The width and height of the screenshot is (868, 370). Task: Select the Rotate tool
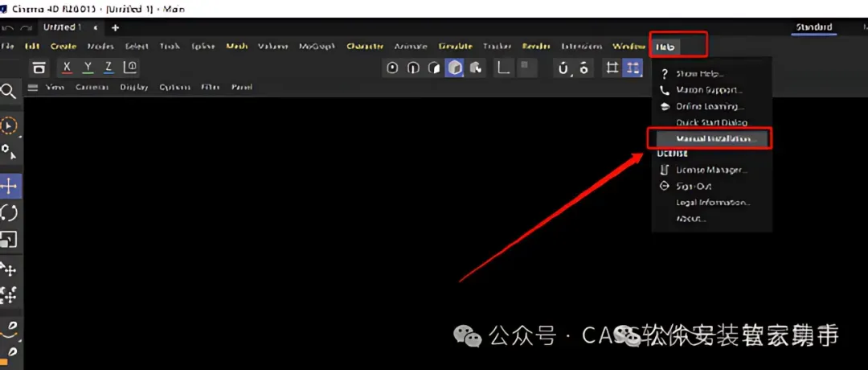(9, 212)
